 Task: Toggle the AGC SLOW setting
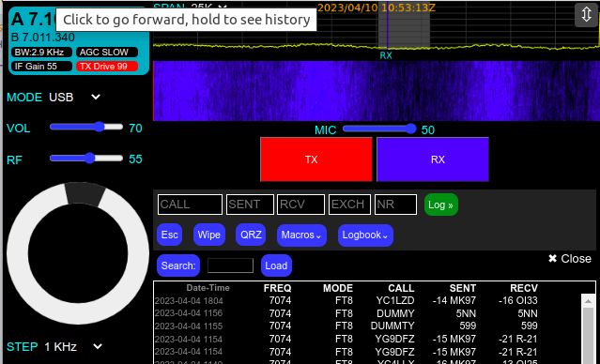pyautogui.click(x=107, y=53)
